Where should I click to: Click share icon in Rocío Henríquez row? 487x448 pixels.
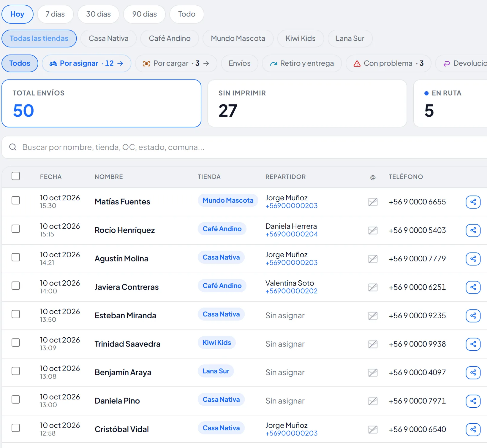[473, 231]
